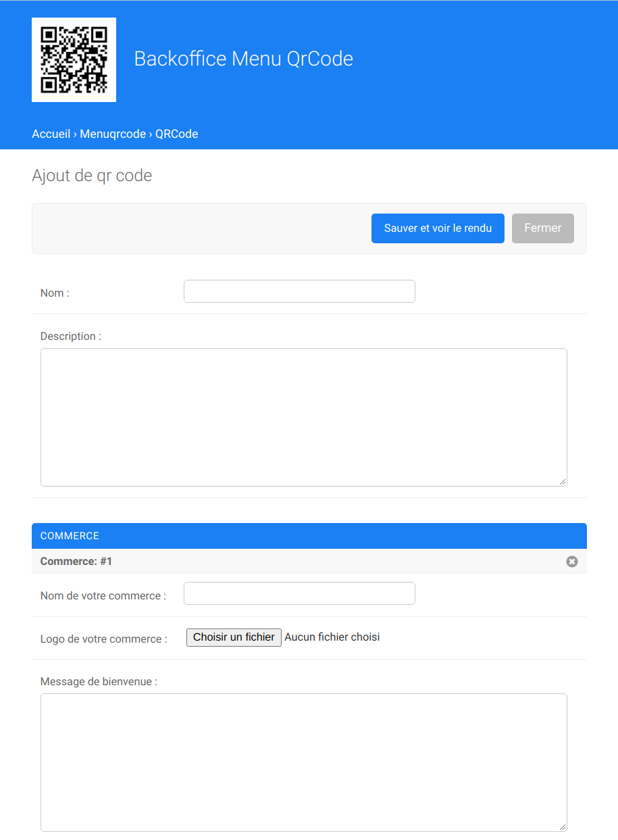
Task: Select the Commerce: #1 row heading
Action: tap(76, 562)
